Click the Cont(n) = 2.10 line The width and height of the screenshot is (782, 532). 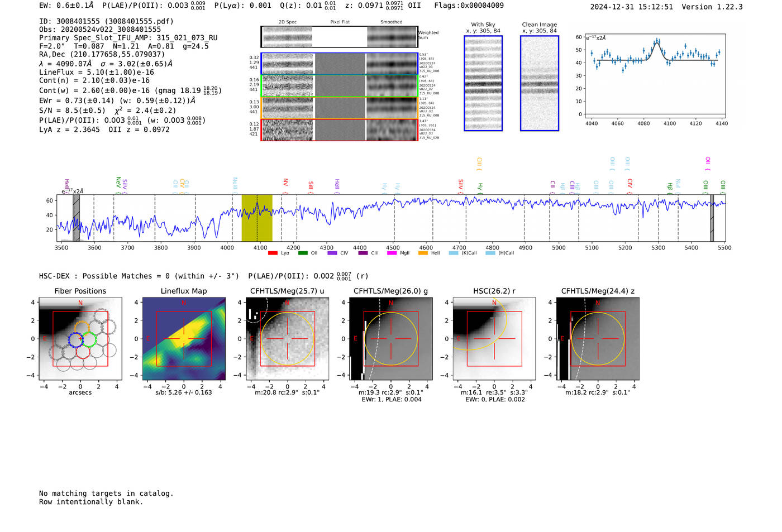[x=94, y=80]
